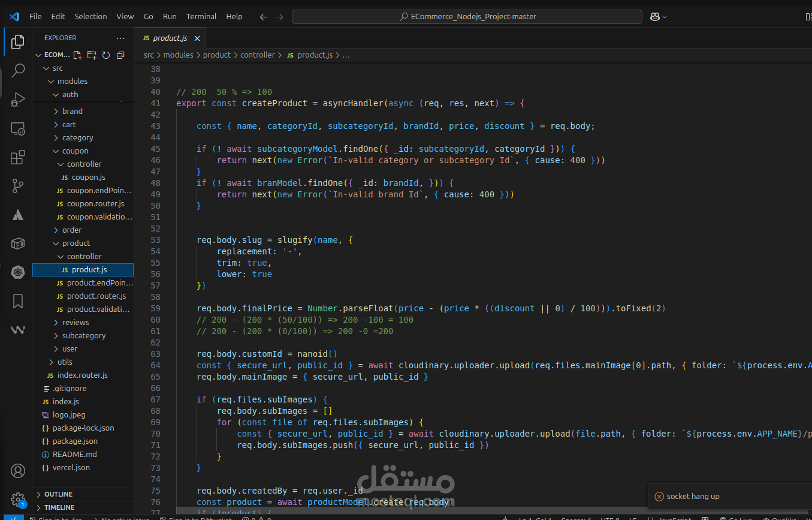This screenshot has width=812, height=520.
Task: Open the Search view in activity bar
Action: [x=18, y=70]
